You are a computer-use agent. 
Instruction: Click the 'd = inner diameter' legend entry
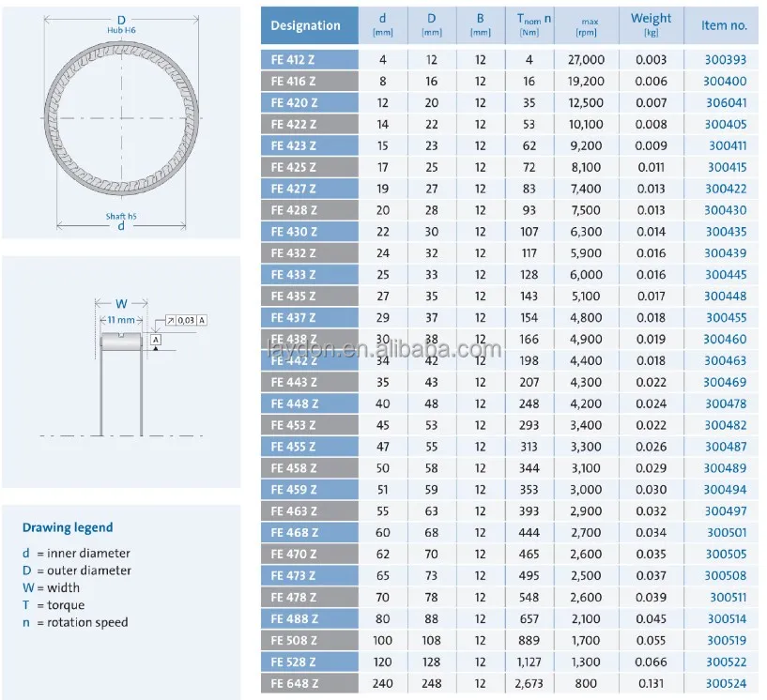(x=77, y=554)
